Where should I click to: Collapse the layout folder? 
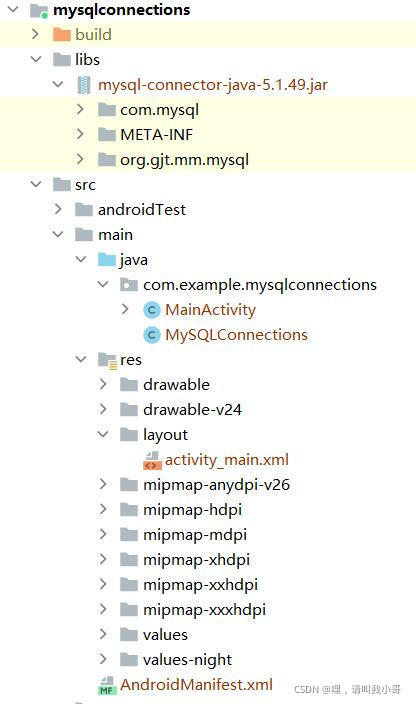[x=103, y=434]
